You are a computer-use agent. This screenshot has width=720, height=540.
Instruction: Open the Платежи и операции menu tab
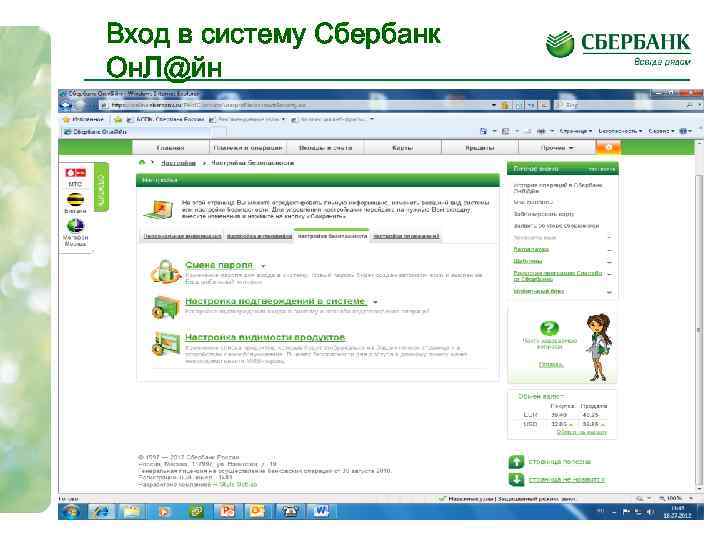coord(248,148)
